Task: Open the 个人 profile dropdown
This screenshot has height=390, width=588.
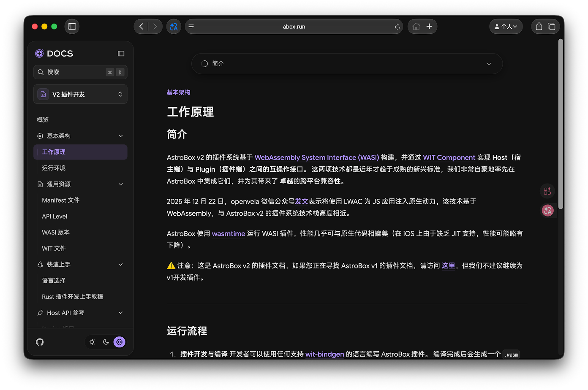Action: click(506, 27)
